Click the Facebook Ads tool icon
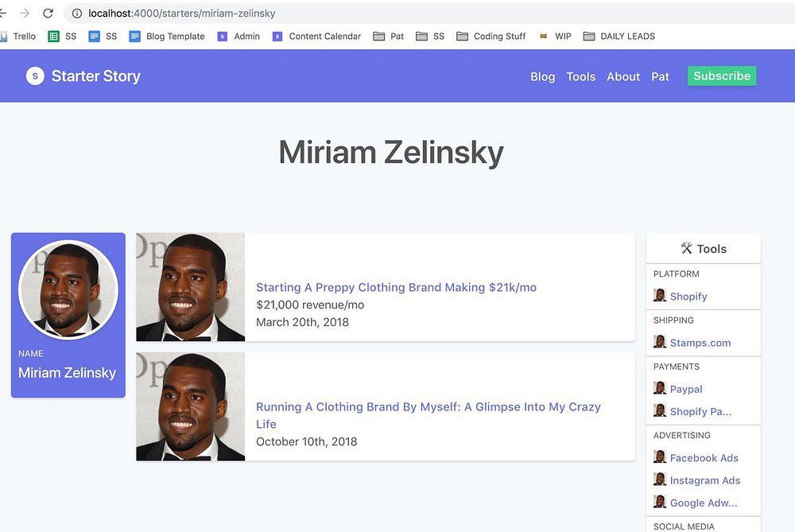Image resolution: width=795 pixels, height=532 pixels. (x=660, y=456)
